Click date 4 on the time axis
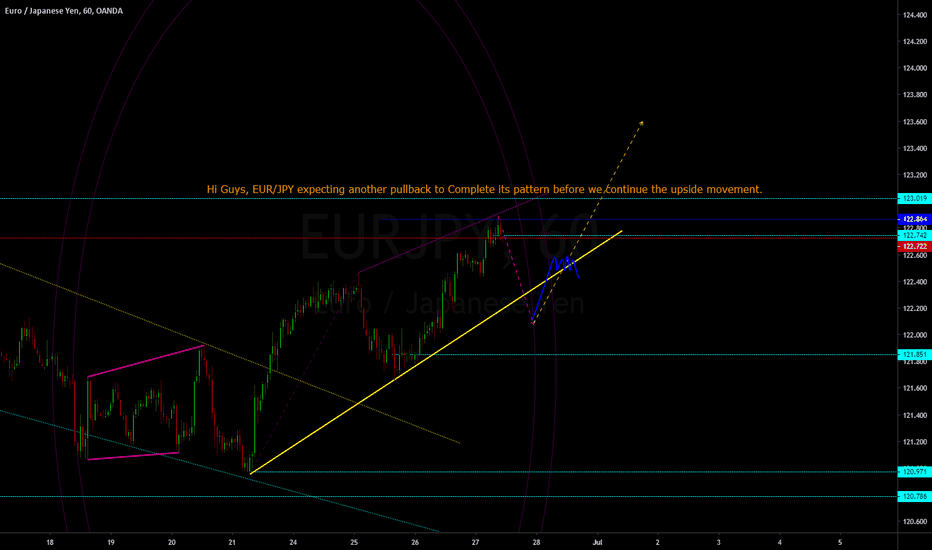This screenshot has width=932, height=550. click(x=780, y=542)
